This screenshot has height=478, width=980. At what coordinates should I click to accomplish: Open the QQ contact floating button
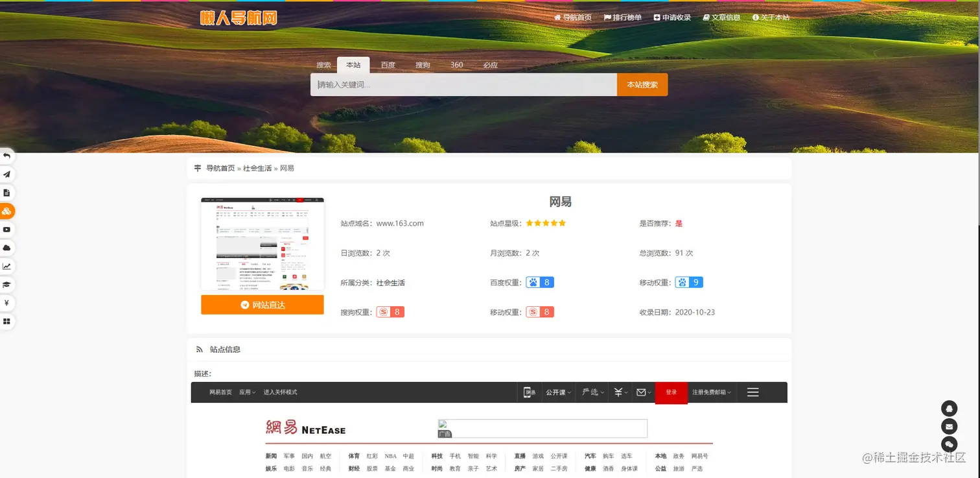point(949,408)
